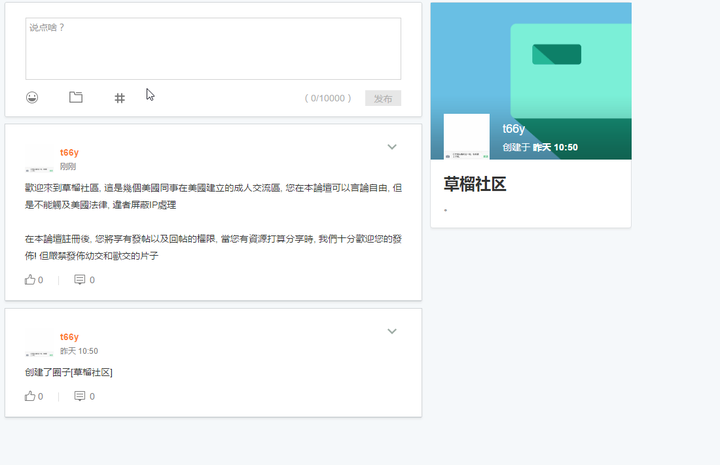Screen dimensions: 720x465
Task: Expand the first post's chevron menu
Action: point(392,147)
